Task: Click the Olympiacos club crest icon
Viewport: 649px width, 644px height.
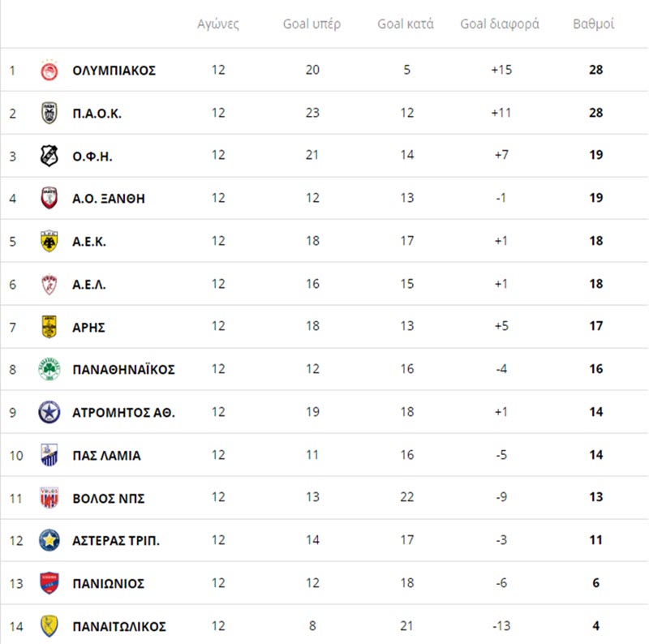Action: point(49,70)
